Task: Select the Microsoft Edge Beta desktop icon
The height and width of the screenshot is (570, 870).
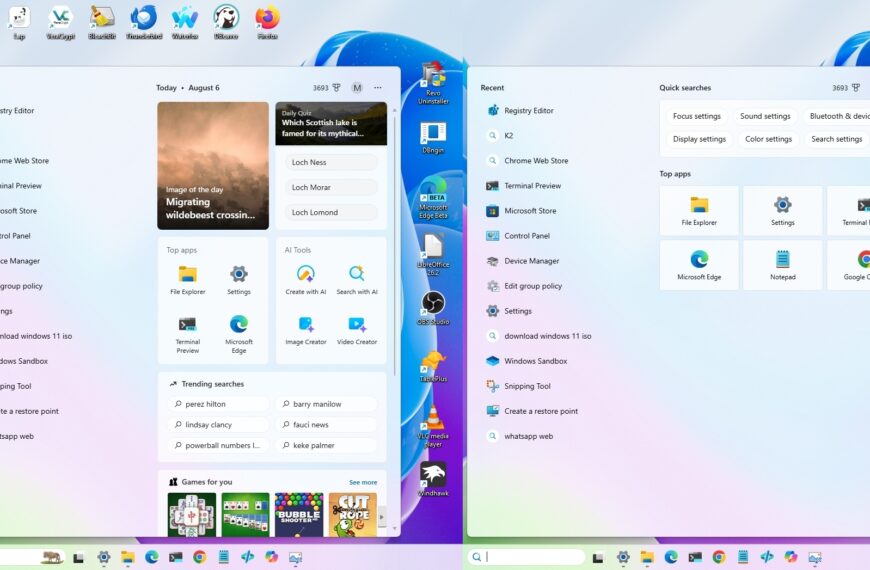Action: pos(433,199)
